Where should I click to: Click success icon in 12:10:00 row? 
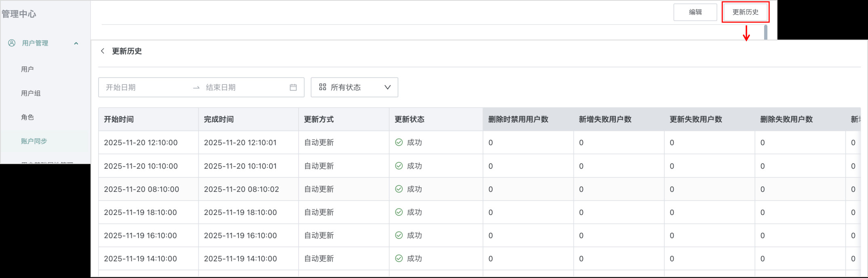click(398, 142)
